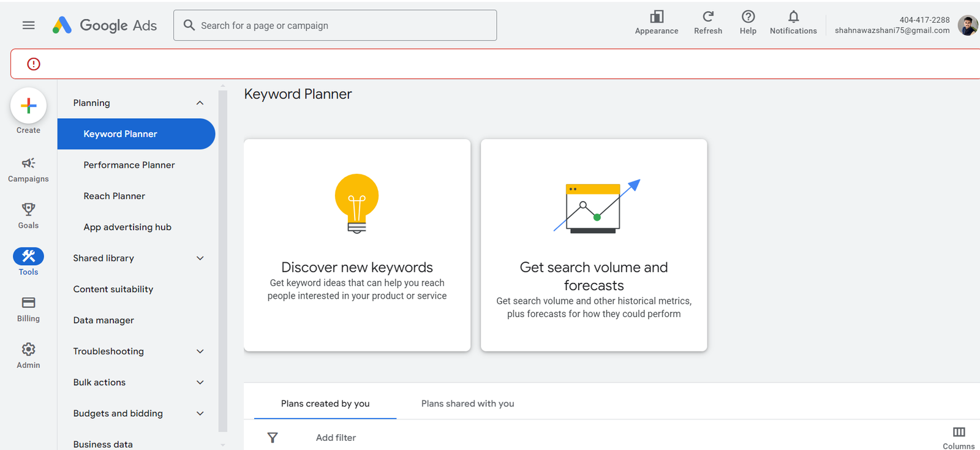Collapse the Planning section chevron
This screenshot has width=980, height=450.
200,103
